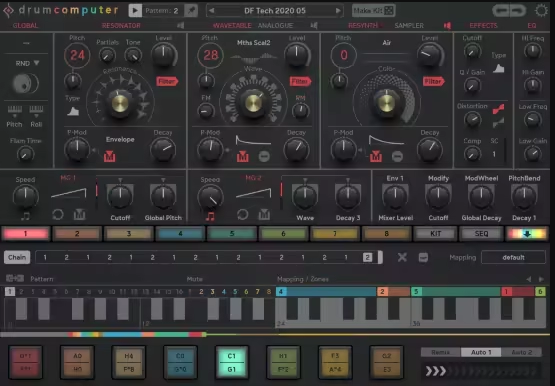The width and height of the screenshot is (555, 386).
Task: Toggle the Chain button
Action: click(x=17, y=257)
